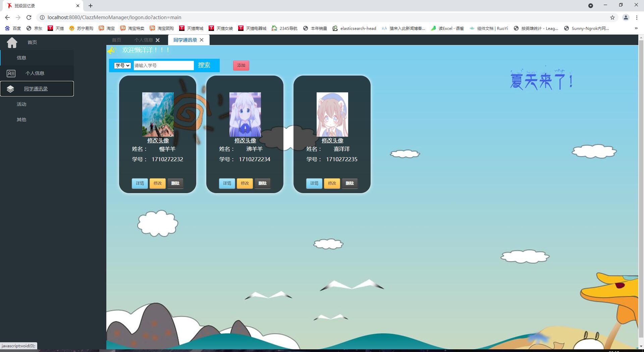Open a new browser tab
Viewport: 644px width, 352px height.
point(91,6)
